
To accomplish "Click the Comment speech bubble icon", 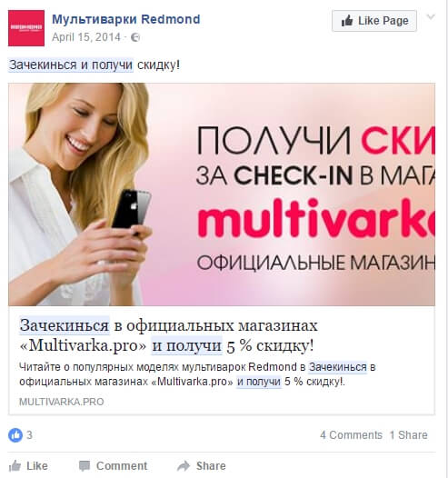I will tap(85, 466).
